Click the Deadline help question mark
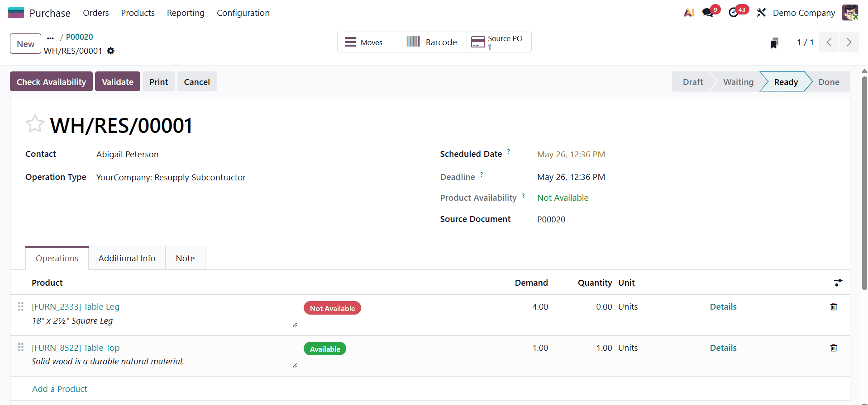Viewport: 868px width, 405px height. click(x=482, y=174)
